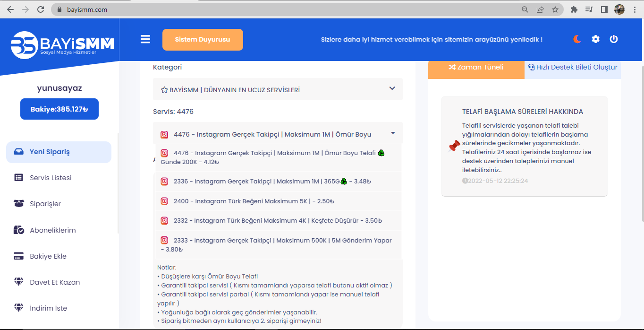The height and width of the screenshot is (330, 644).
Task: Click the Aboneliklerim briefcase icon
Action: (x=19, y=230)
